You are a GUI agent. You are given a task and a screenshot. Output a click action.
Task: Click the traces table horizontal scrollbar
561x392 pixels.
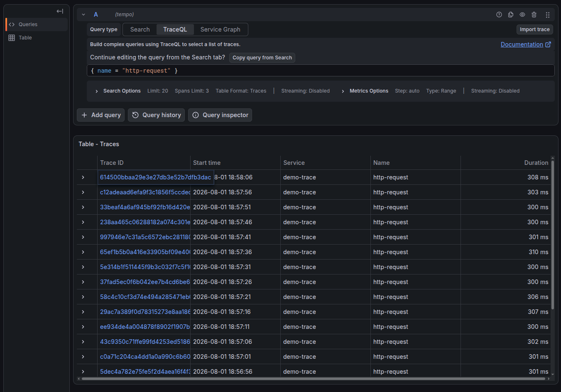pos(314,379)
